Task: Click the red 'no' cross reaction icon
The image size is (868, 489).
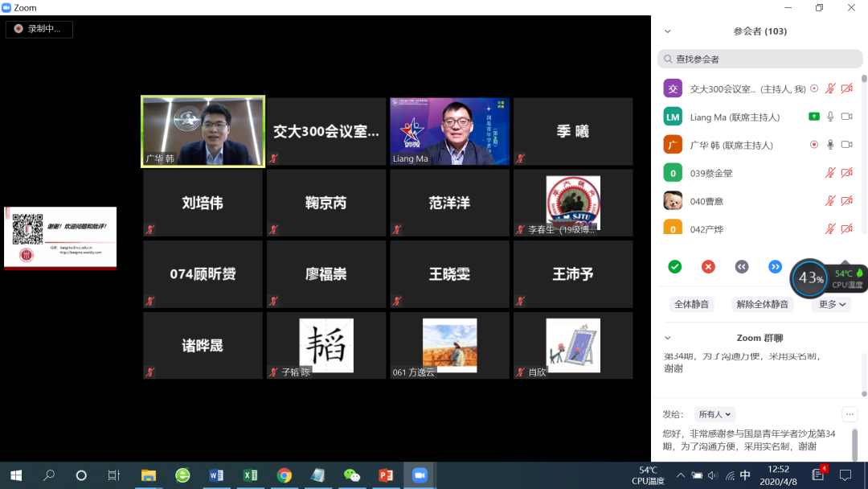Action: click(x=708, y=266)
